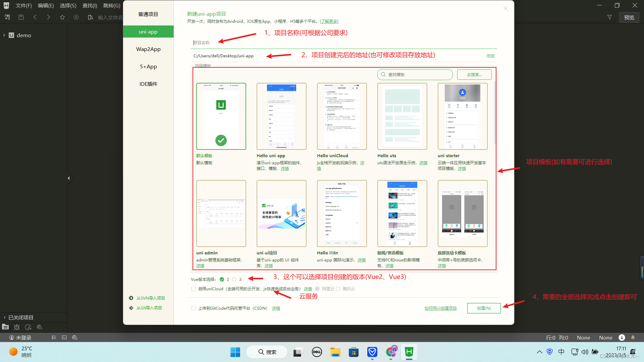Click the bookmark star toolbar icon

pos(62,17)
